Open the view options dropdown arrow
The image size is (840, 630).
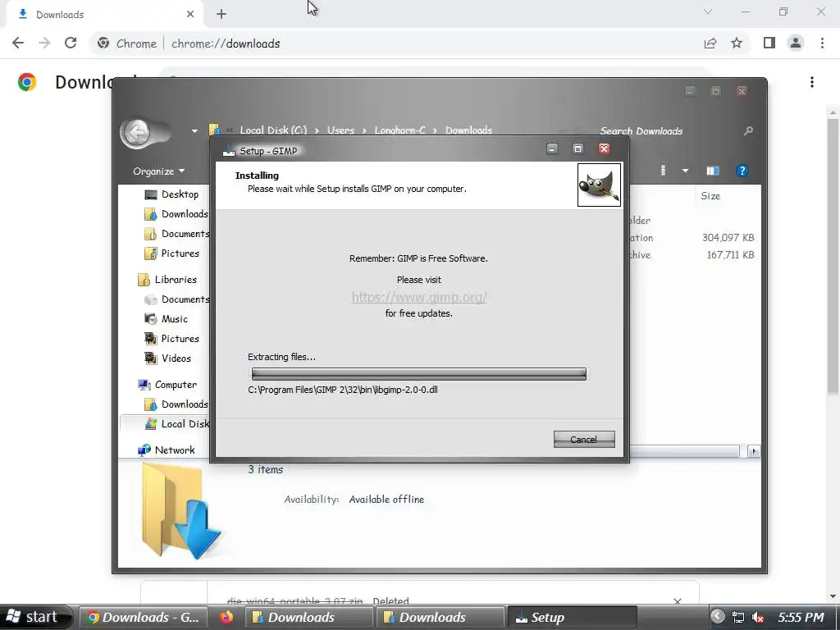[x=685, y=171]
